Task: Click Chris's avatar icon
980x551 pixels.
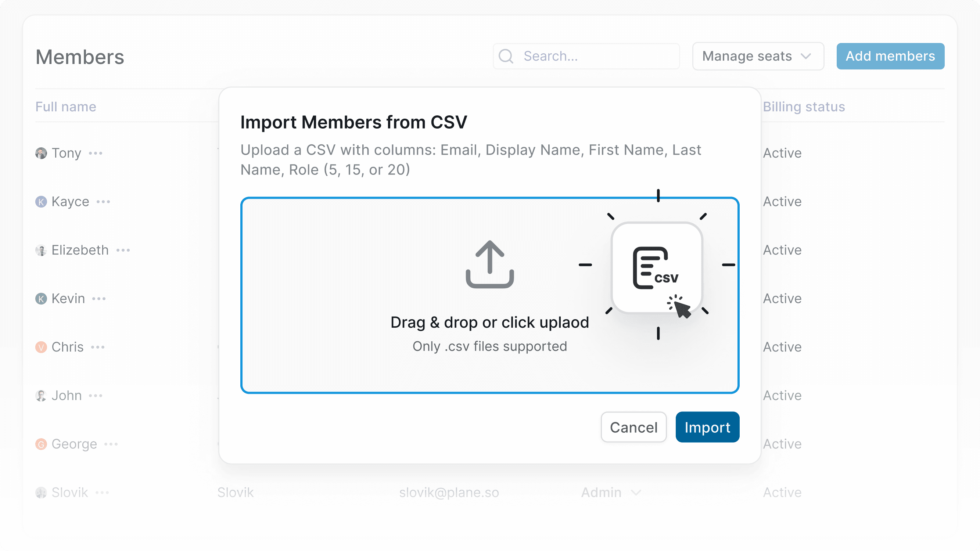Action: click(41, 346)
